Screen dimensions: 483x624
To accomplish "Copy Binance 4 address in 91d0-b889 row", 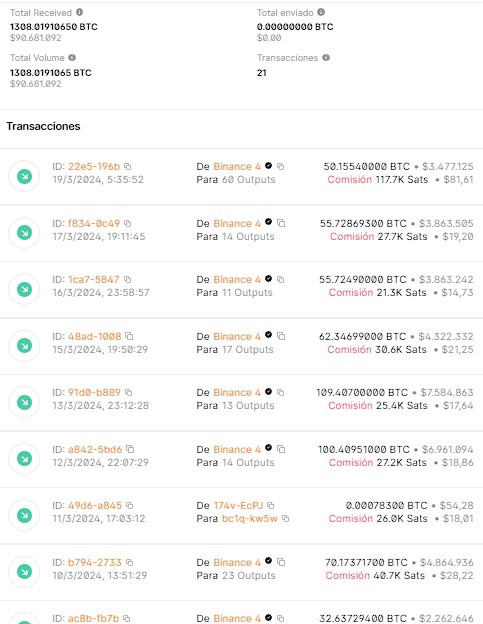I will click(x=280, y=392).
